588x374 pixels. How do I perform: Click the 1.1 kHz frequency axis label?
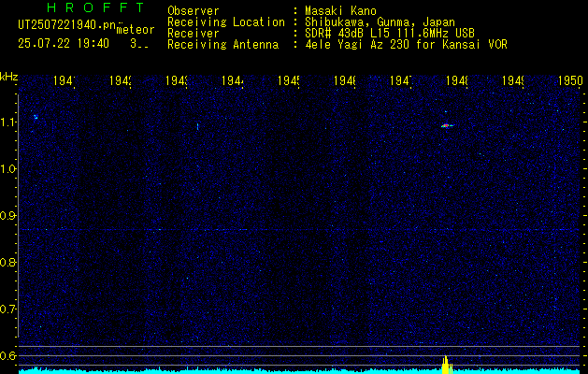click(8, 122)
